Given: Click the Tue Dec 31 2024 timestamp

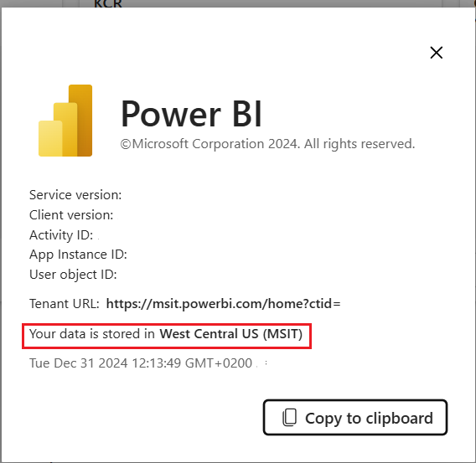Looking at the screenshot, I should click(x=141, y=363).
